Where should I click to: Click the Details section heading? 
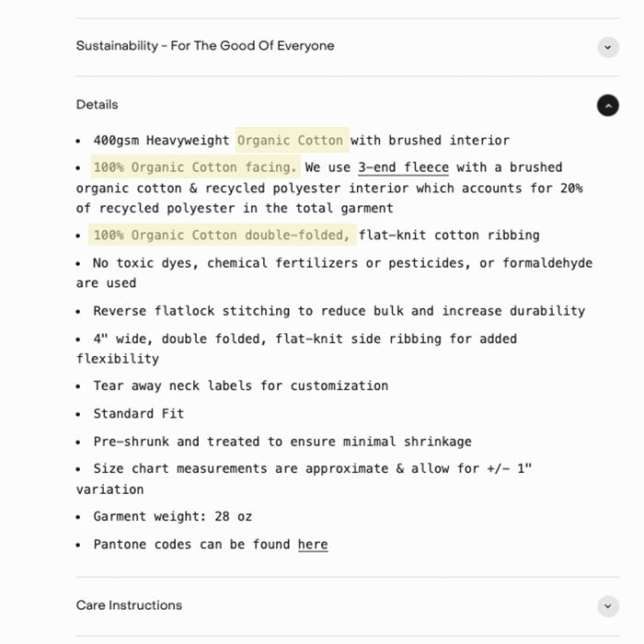coord(98,105)
